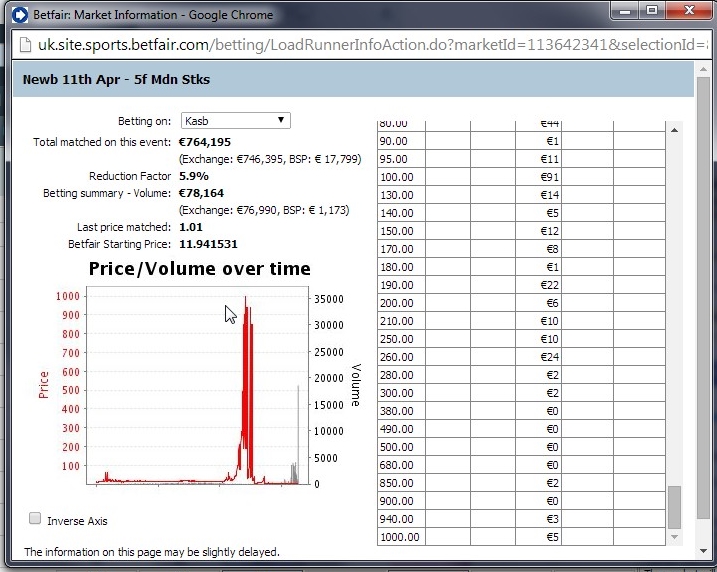The image size is (717, 572).
Task: Click the page vertical scrollbar thumb
Action: click(703, 298)
